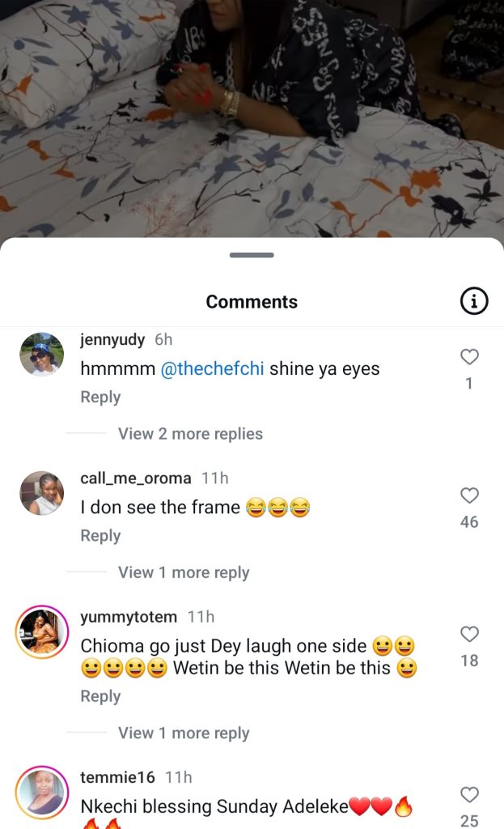
Task: Open the comments info icon
Action: click(474, 302)
